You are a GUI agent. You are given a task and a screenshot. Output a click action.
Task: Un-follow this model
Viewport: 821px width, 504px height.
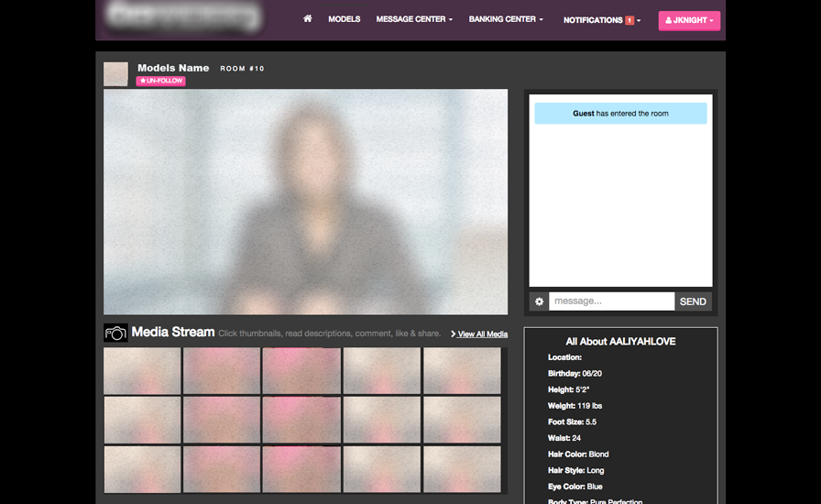[x=160, y=81]
